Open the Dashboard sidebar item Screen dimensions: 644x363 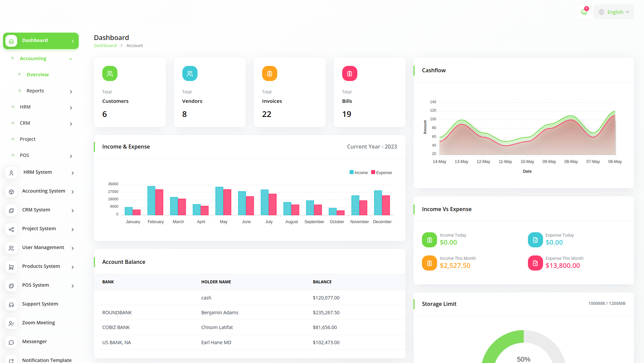pos(41,41)
